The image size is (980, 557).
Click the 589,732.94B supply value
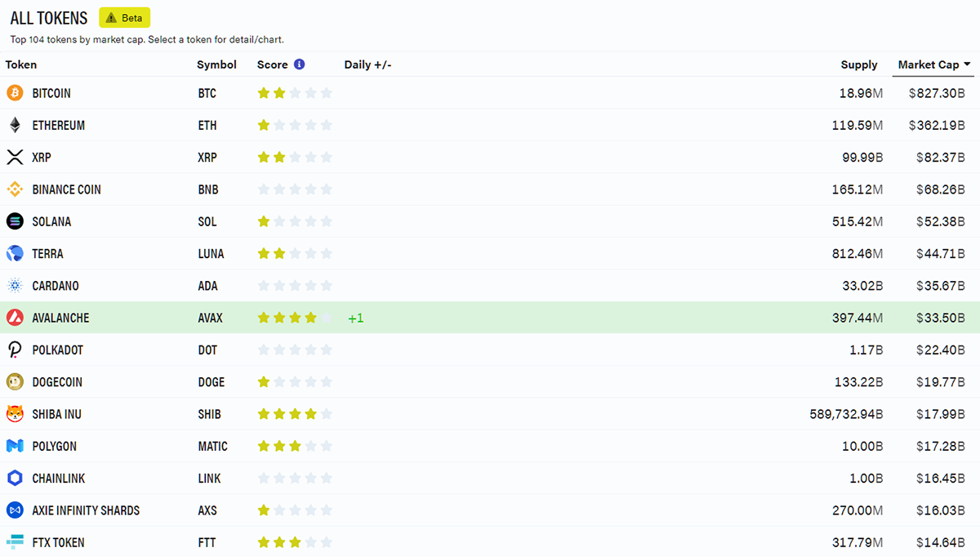(x=846, y=414)
